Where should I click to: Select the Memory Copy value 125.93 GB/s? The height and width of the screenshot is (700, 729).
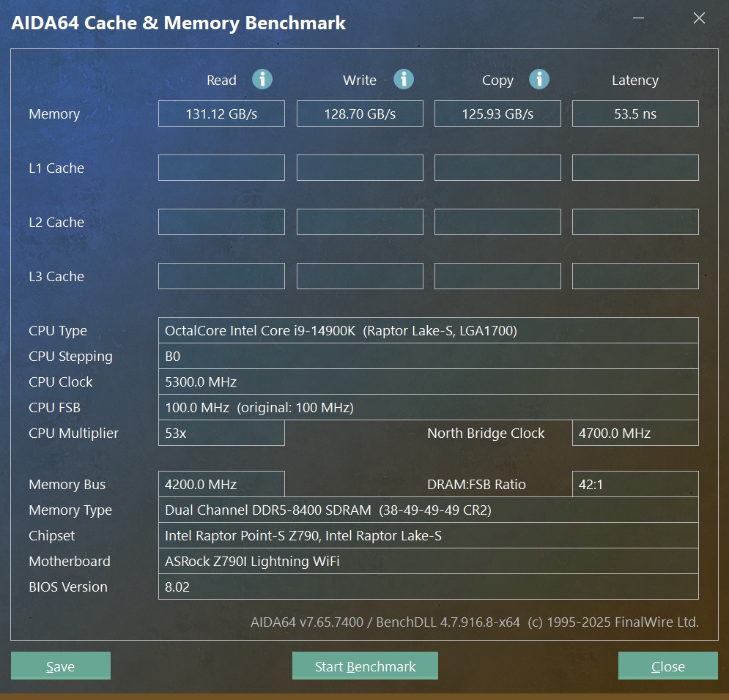tap(497, 113)
